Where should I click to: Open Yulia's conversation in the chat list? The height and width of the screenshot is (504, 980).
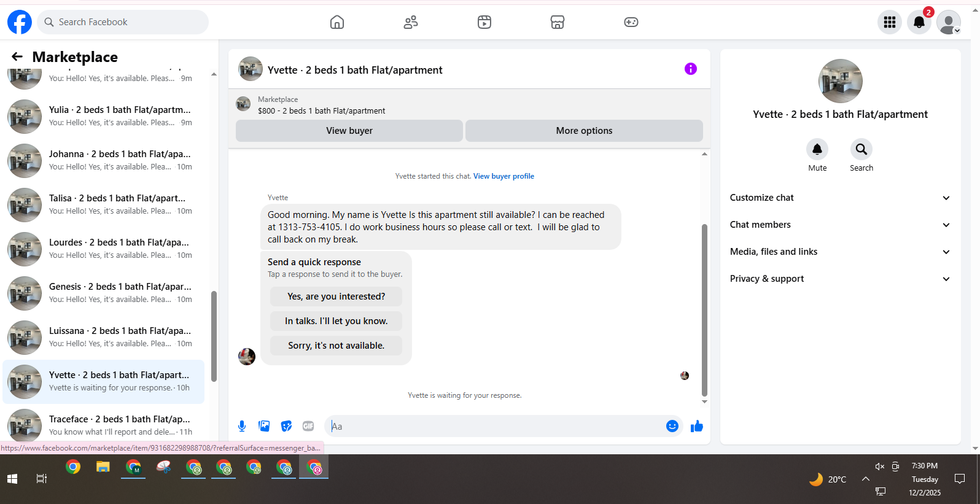[x=104, y=117]
